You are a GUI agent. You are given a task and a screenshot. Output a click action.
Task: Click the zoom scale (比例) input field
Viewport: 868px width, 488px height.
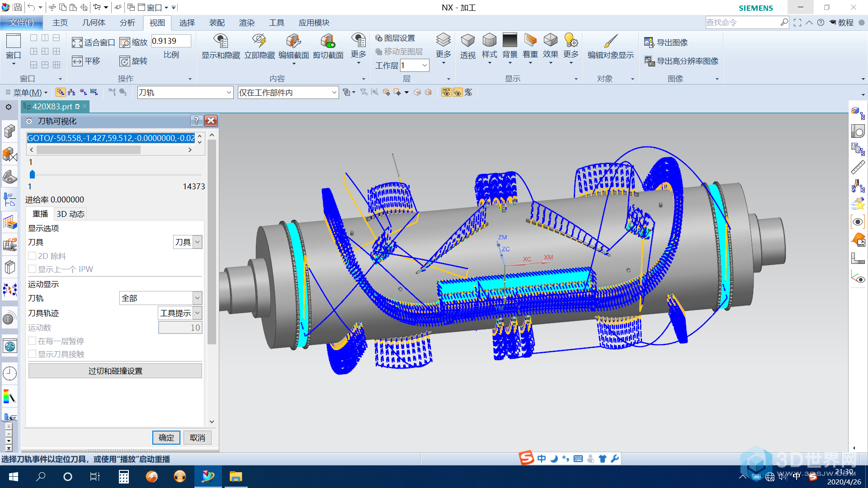coord(171,41)
